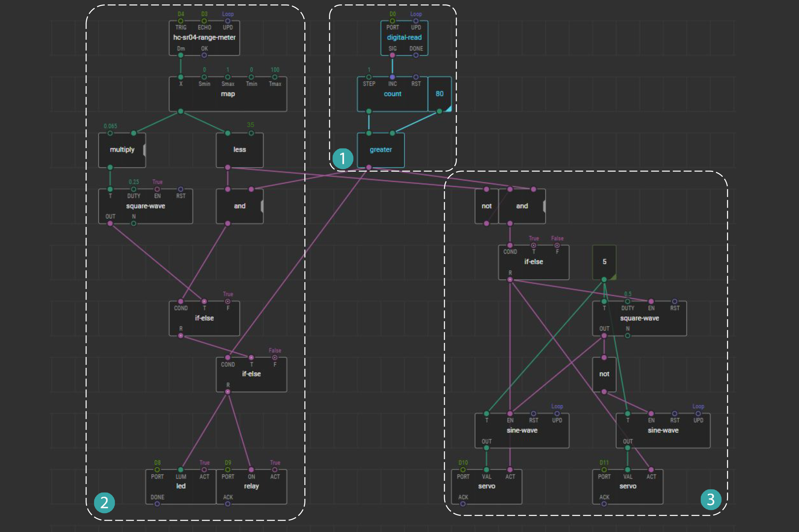Click constant node with value 5
This screenshot has width=799, height=532.
click(604, 262)
